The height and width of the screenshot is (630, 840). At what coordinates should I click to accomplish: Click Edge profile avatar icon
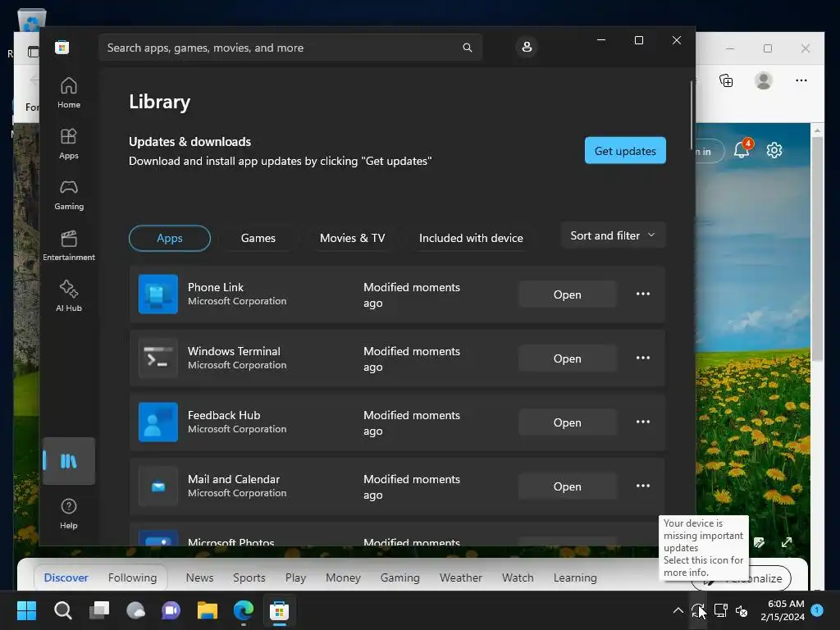(764, 81)
